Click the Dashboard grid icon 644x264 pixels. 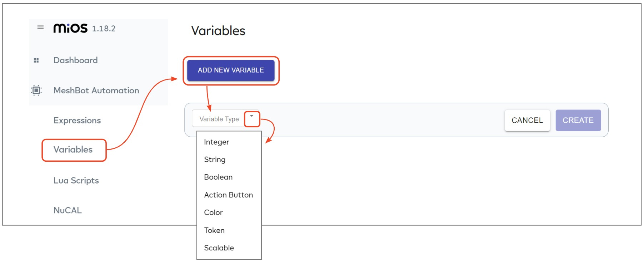pyautogui.click(x=36, y=60)
